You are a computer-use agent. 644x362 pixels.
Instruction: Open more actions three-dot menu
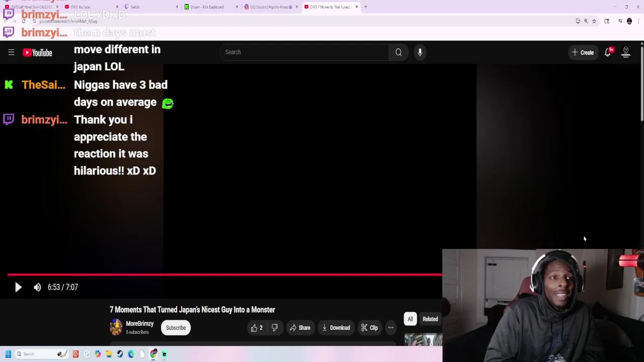tap(391, 328)
